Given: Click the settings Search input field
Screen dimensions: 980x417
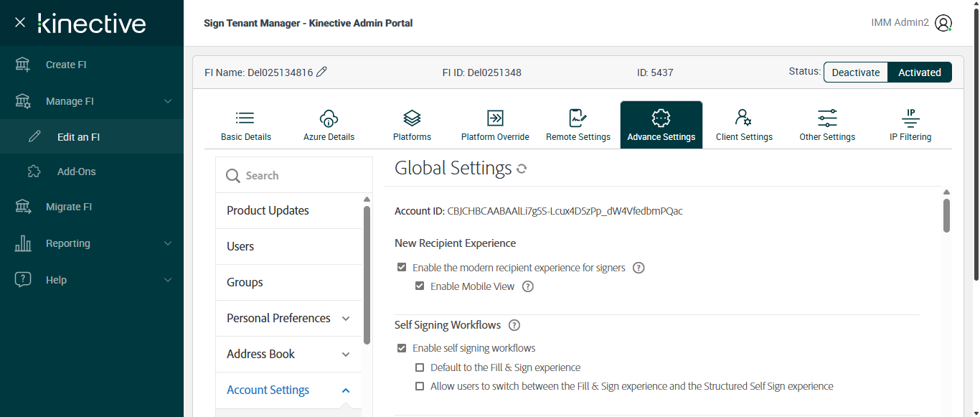Looking at the screenshot, I should [x=301, y=176].
